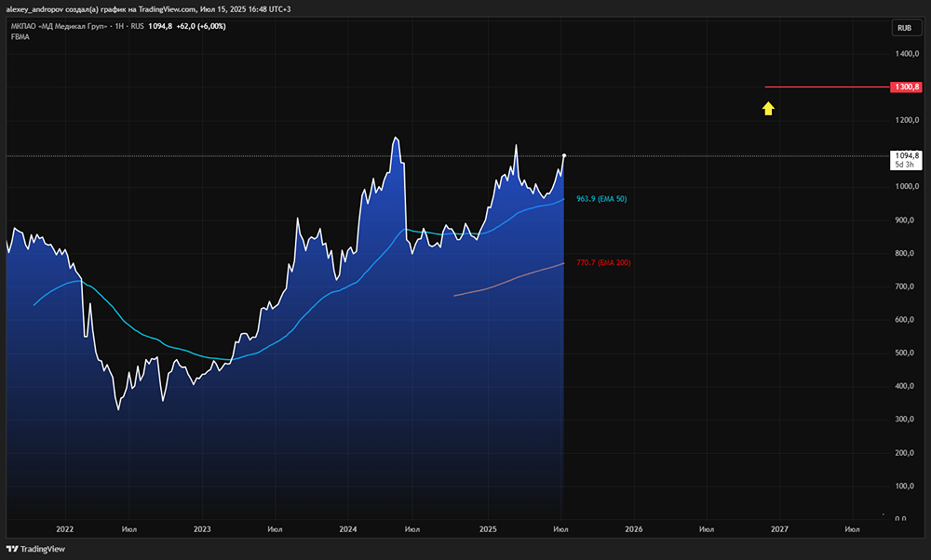Click the 1000,0 price axis label
The image size is (931, 560).
click(907, 187)
